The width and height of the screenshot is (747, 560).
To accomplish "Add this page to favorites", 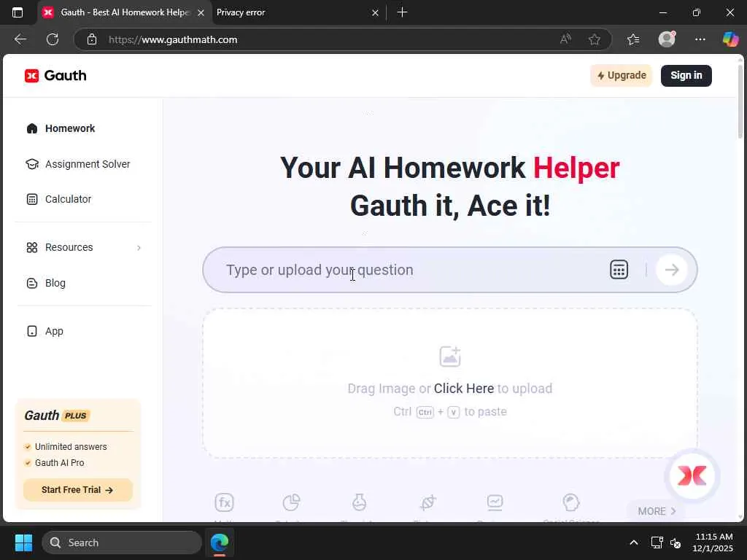I will [594, 39].
